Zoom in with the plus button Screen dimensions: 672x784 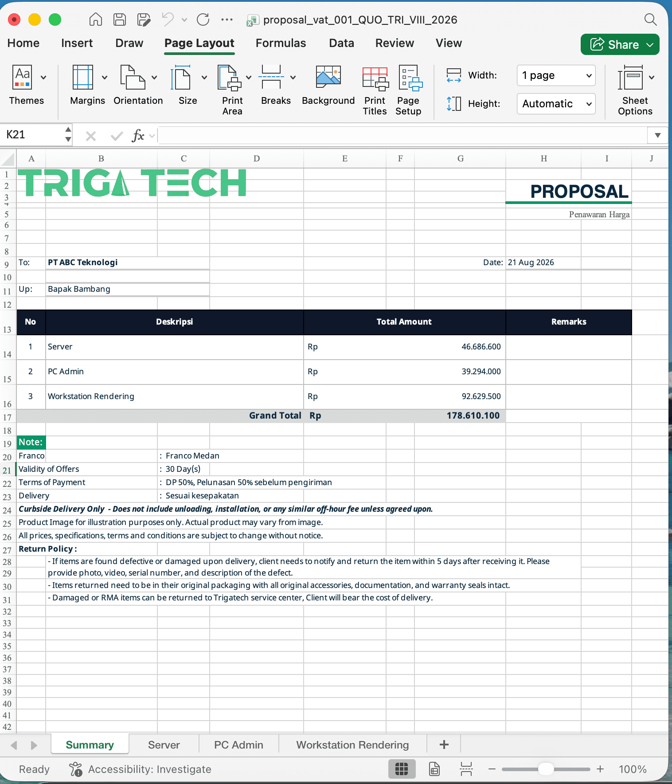pyautogui.click(x=600, y=769)
